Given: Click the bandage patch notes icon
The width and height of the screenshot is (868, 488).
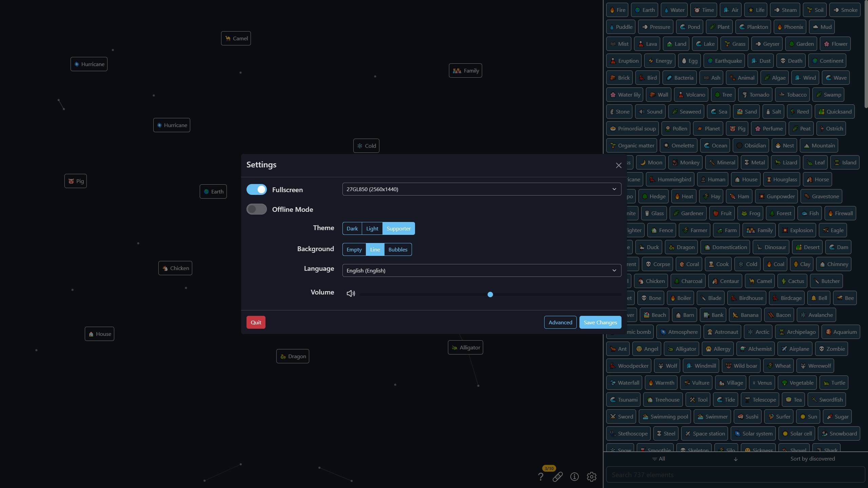Looking at the screenshot, I should 558,477.
